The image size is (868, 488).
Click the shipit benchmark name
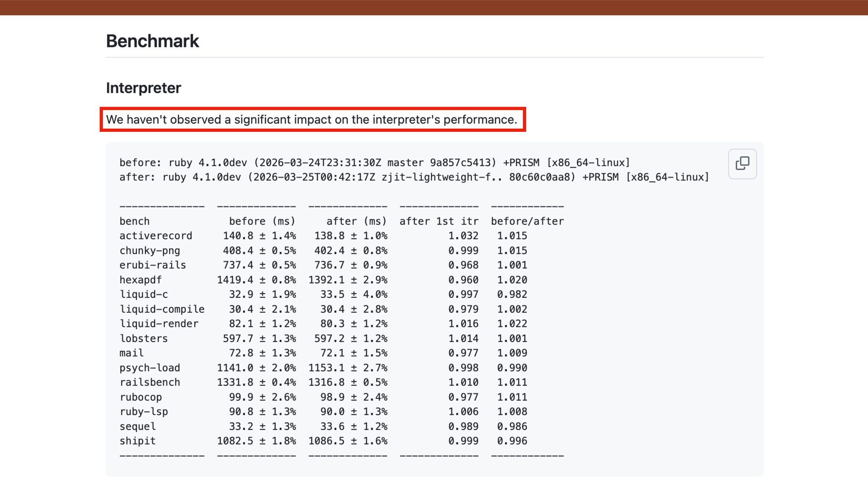[137, 441]
